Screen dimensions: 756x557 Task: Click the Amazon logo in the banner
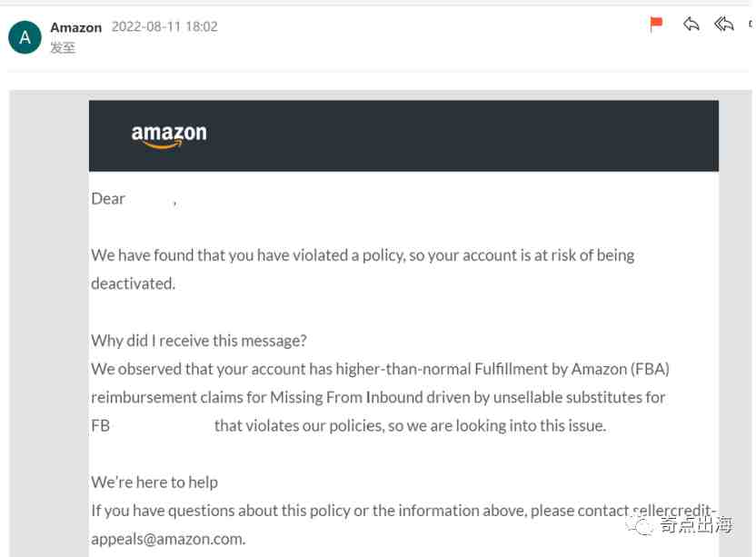(x=169, y=136)
